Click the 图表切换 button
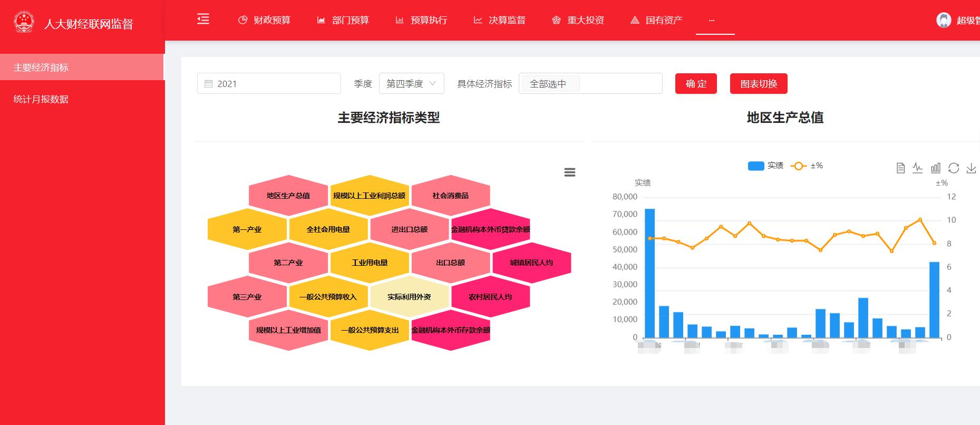 tap(759, 83)
